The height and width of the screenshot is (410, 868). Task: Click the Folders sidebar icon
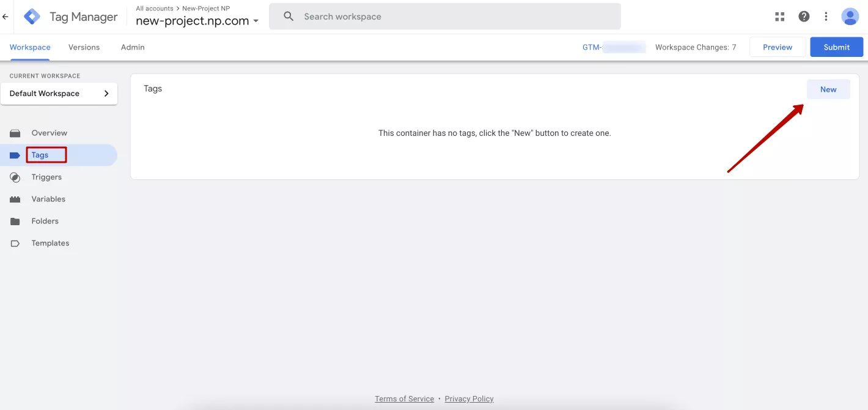click(15, 222)
